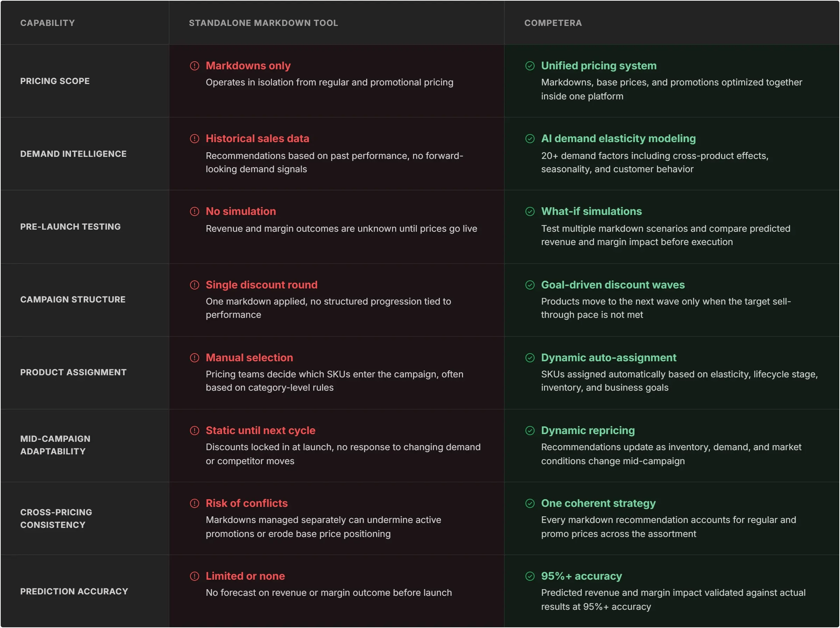Click the 95%+ accuracy heading
The height and width of the screenshot is (628, 840).
pyautogui.click(x=581, y=576)
